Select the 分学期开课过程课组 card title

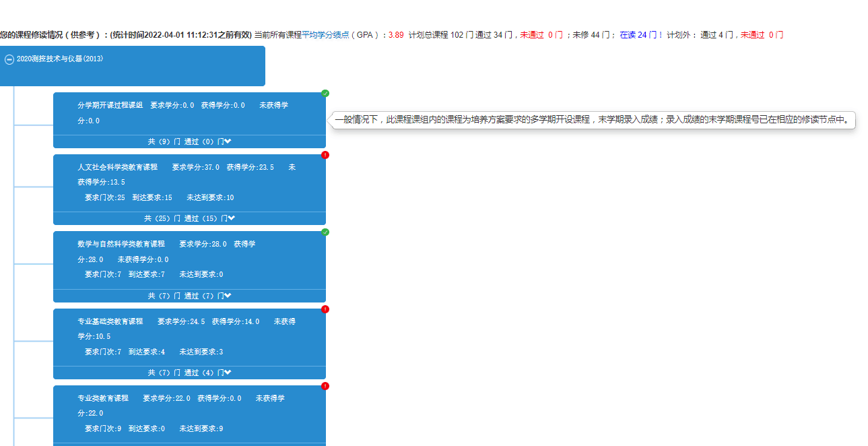click(110, 105)
